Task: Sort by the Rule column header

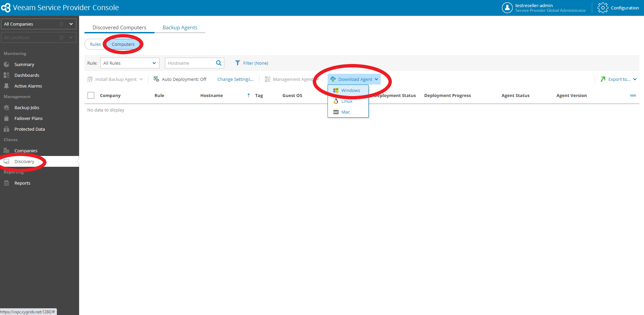Action: pos(159,95)
